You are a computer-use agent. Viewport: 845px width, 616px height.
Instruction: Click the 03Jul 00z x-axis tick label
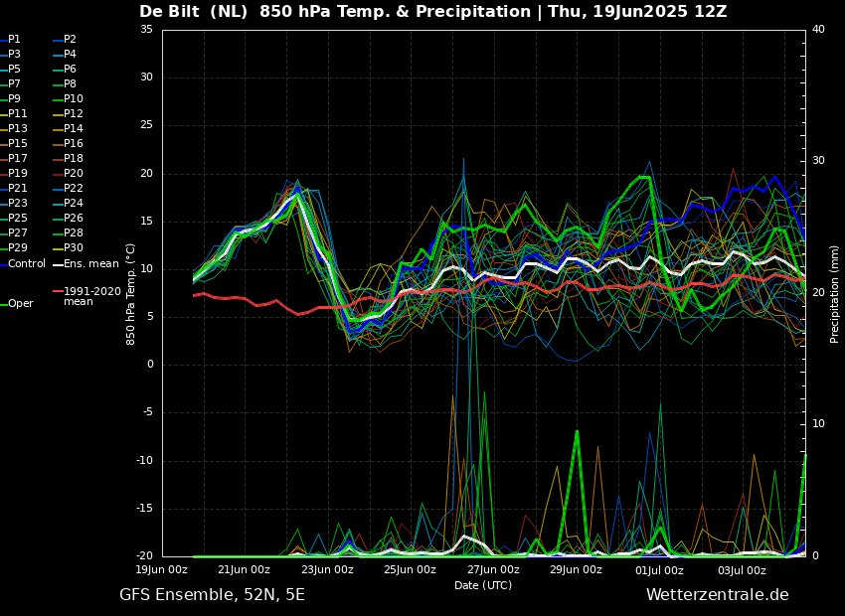coord(742,569)
